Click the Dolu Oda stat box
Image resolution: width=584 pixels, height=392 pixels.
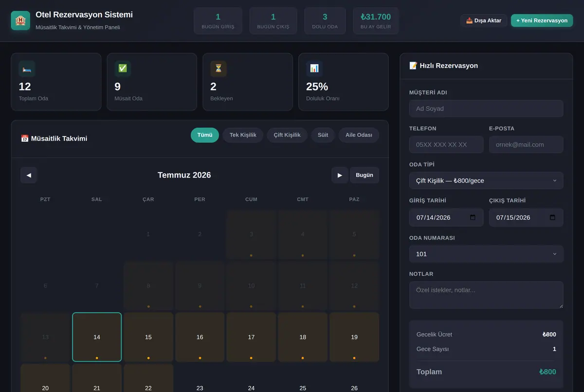pyautogui.click(x=325, y=21)
